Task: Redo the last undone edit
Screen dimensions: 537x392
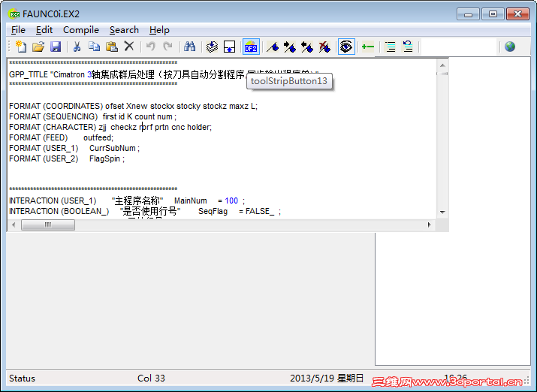Action: click(x=167, y=47)
